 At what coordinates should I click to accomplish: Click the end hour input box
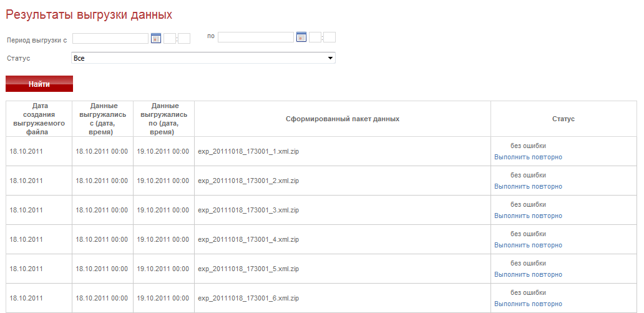click(315, 37)
